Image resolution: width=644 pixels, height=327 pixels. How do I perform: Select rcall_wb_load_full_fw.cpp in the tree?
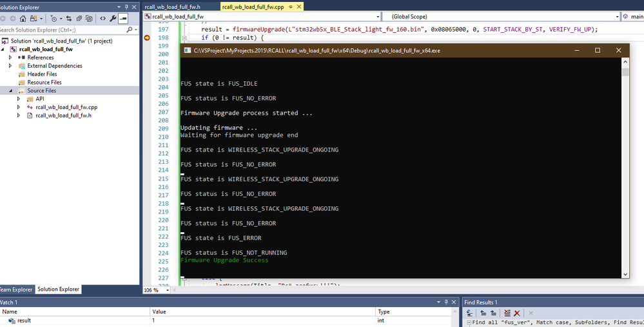(x=66, y=107)
